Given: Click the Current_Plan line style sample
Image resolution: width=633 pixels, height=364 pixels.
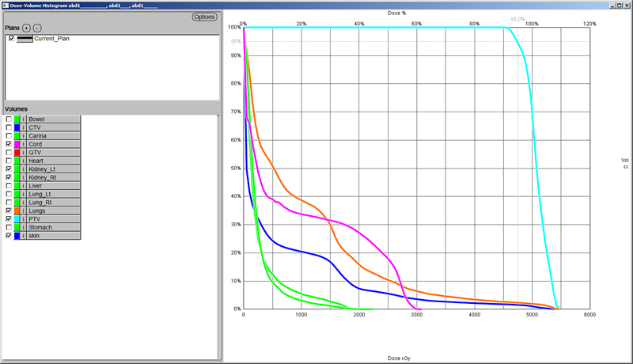Looking at the screenshot, I should (x=25, y=38).
